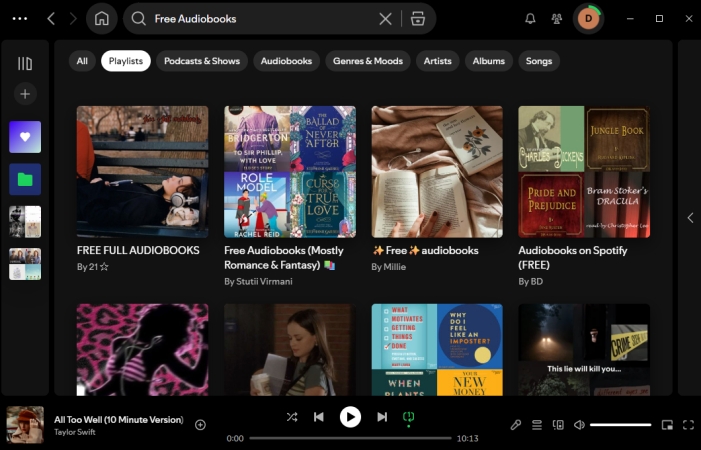Open the play queue
This screenshot has height=450, width=701.
point(537,425)
